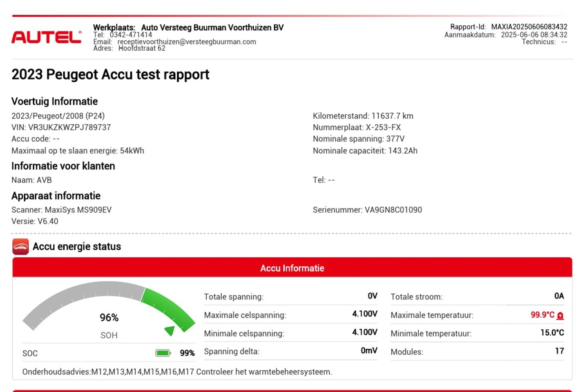This screenshot has height=392, width=585.
Task: Click the workshop phone number
Action: tap(131, 35)
